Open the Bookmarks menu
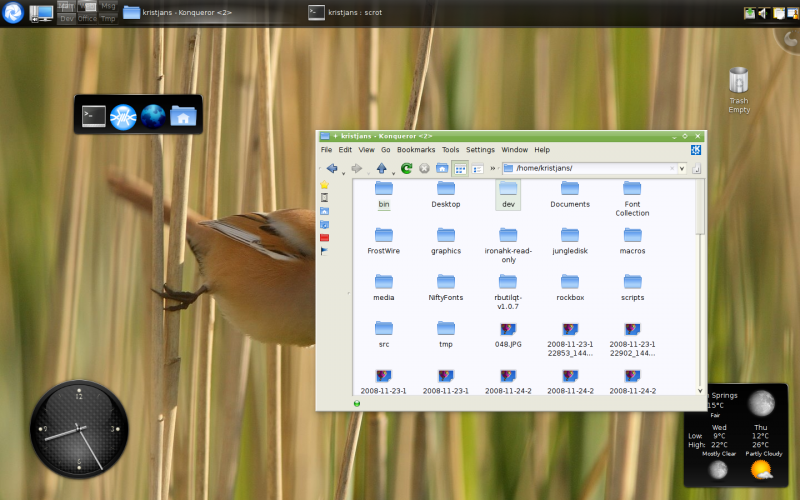 point(416,149)
